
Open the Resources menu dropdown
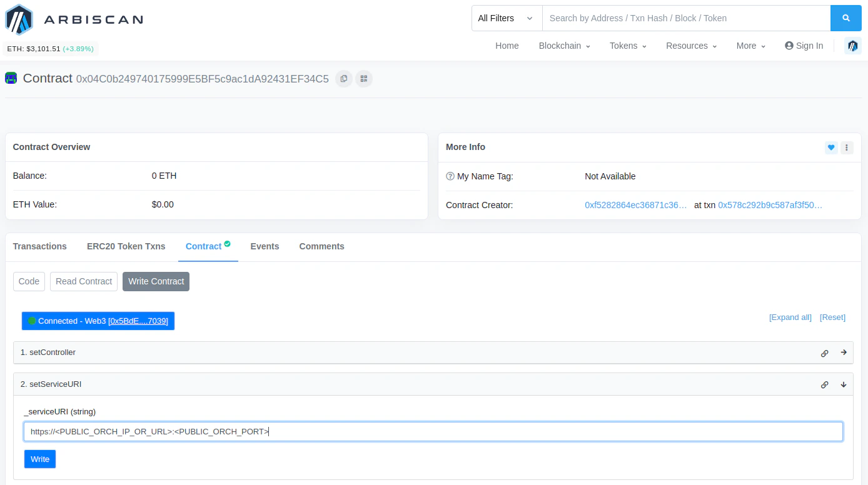691,46
